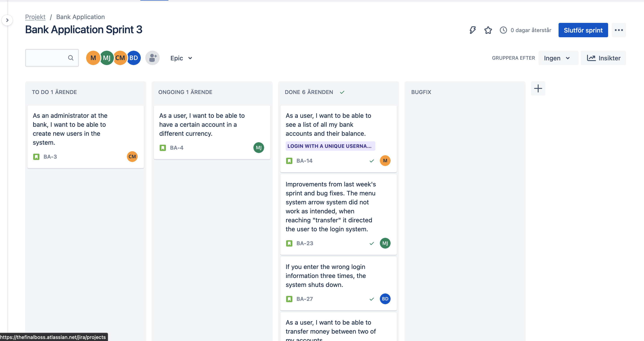Click into the board search field
The width and height of the screenshot is (644, 341).
52,58
